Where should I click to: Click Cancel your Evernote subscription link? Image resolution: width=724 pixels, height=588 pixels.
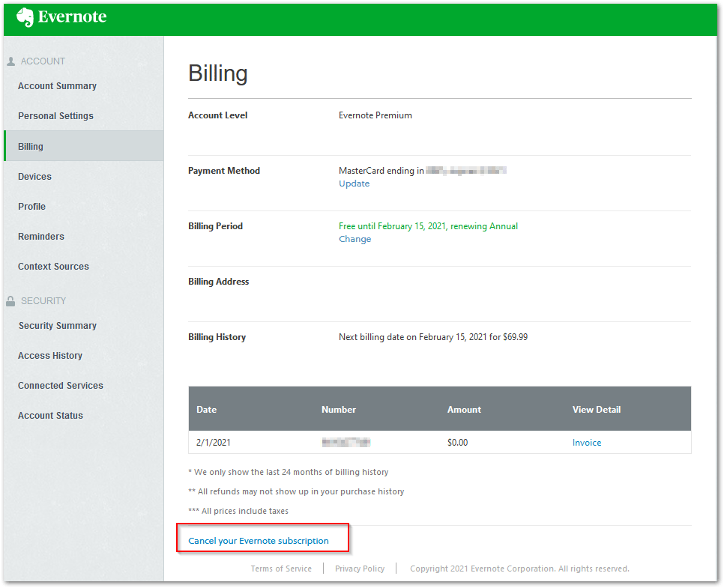tap(259, 541)
